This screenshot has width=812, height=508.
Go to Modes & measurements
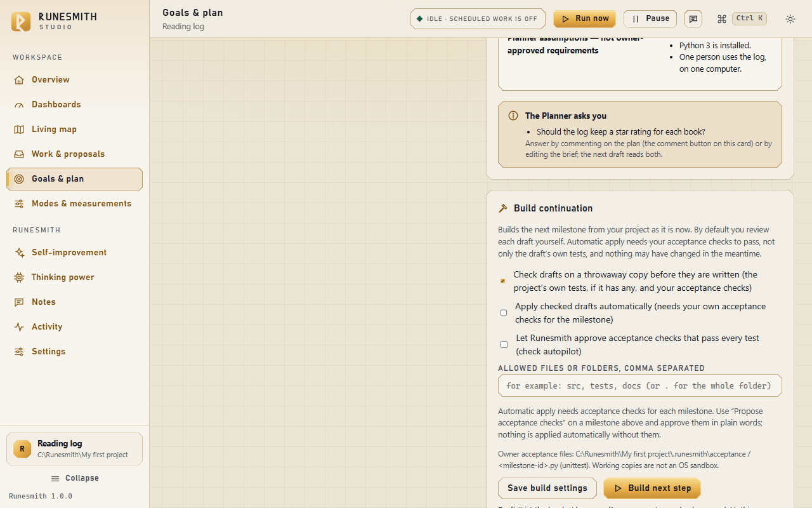(74, 204)
